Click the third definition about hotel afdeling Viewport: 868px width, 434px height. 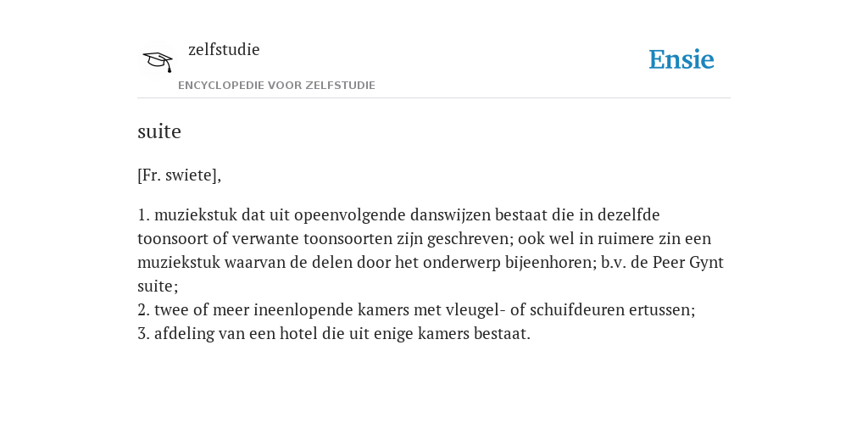point(334,334)
